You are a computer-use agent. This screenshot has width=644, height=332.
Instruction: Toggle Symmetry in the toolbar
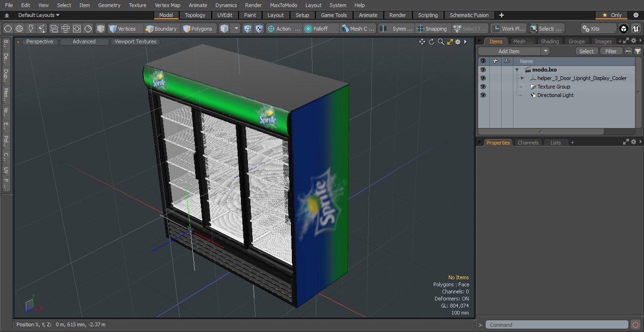[x=396, y=29]
